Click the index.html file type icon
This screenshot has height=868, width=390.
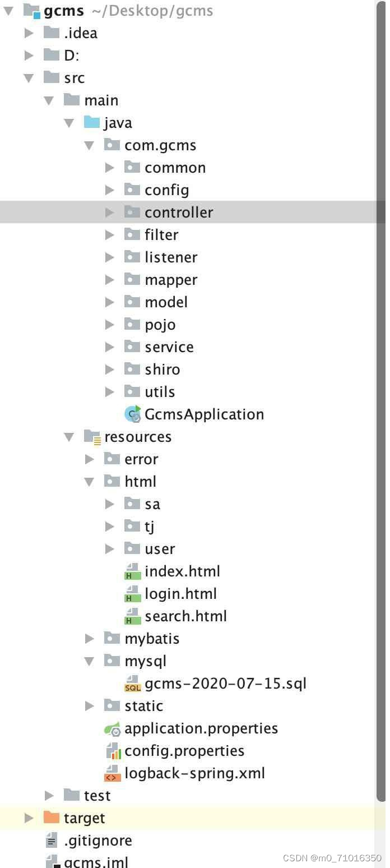[x=133, y=571]
